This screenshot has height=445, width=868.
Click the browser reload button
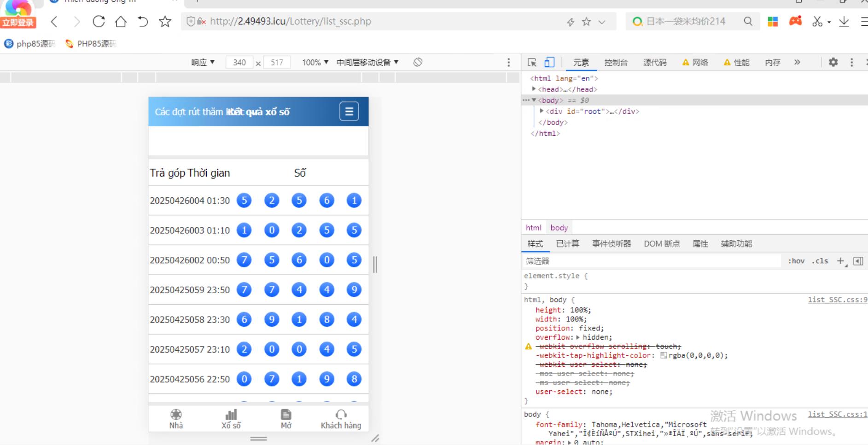pyautogui.click(x=99, y=22)
